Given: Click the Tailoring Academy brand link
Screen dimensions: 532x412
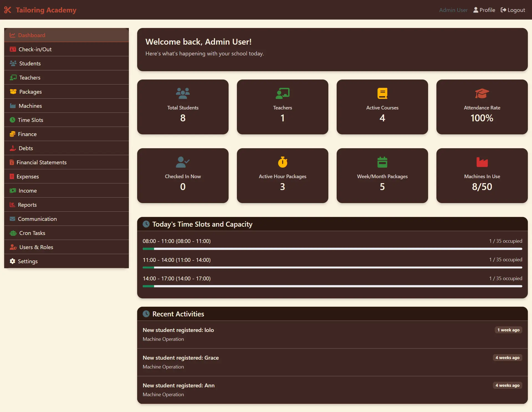Looking at the screenshot, I should click(x=40, y=10).
